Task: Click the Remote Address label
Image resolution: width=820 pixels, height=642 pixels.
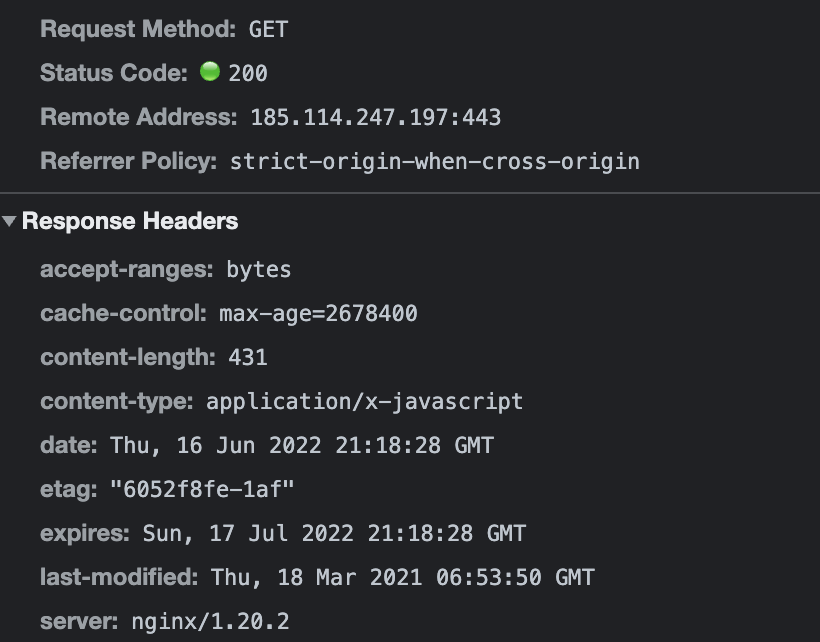Action: coord(139,117)
